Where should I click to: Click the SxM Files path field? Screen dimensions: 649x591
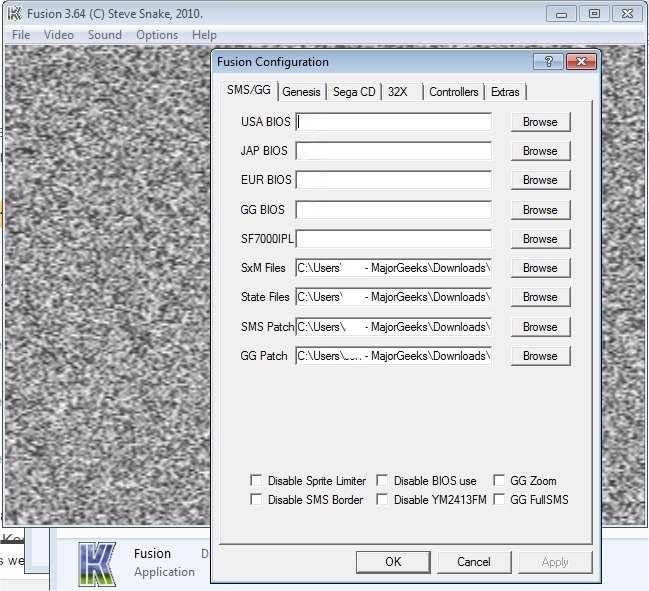point(394,268)
